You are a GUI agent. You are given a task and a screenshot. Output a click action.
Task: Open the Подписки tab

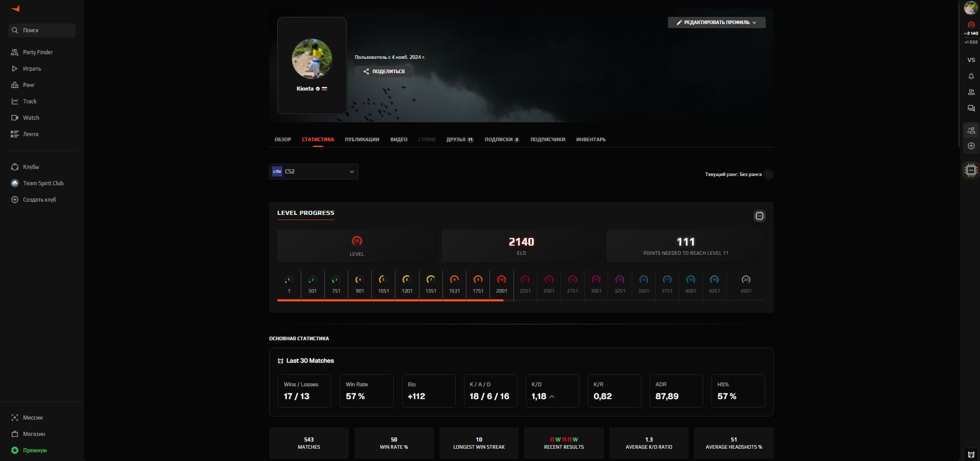502,139
